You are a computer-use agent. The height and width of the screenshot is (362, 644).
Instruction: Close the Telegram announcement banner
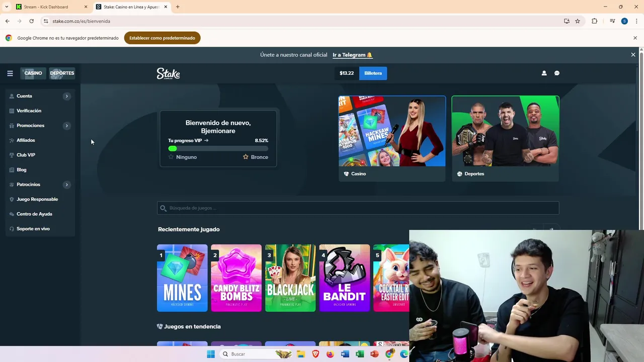(633, 55)
